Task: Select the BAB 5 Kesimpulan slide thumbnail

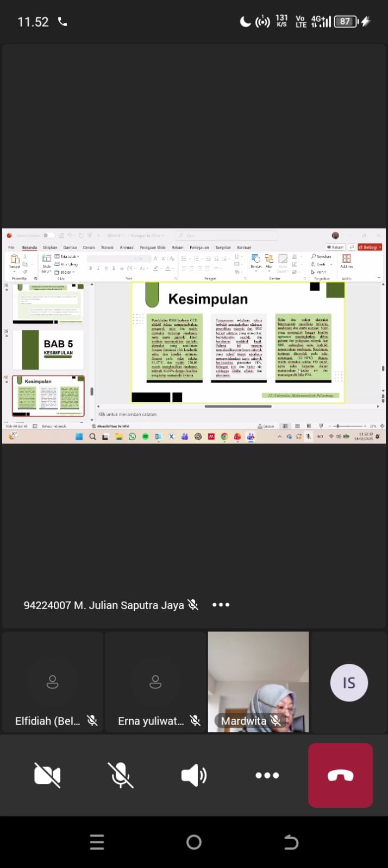Action: pos(48,350)
